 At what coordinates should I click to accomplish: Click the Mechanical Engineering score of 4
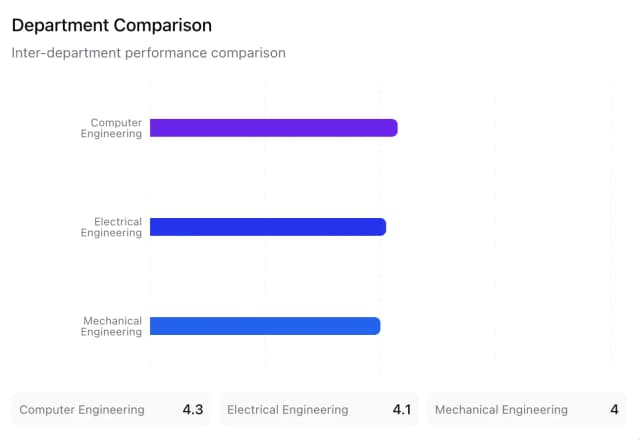click(x=614, y=410)
